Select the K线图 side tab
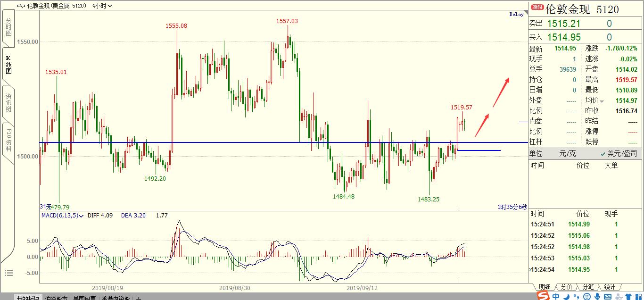The height and width of the screenshot is (300, 644). click(8, 65)
